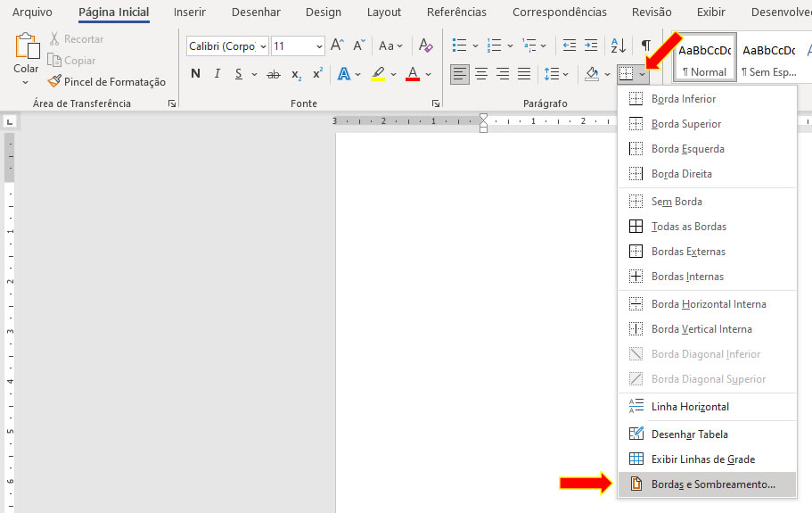
Task: Switch to the Layout tab
Action: 384,12
